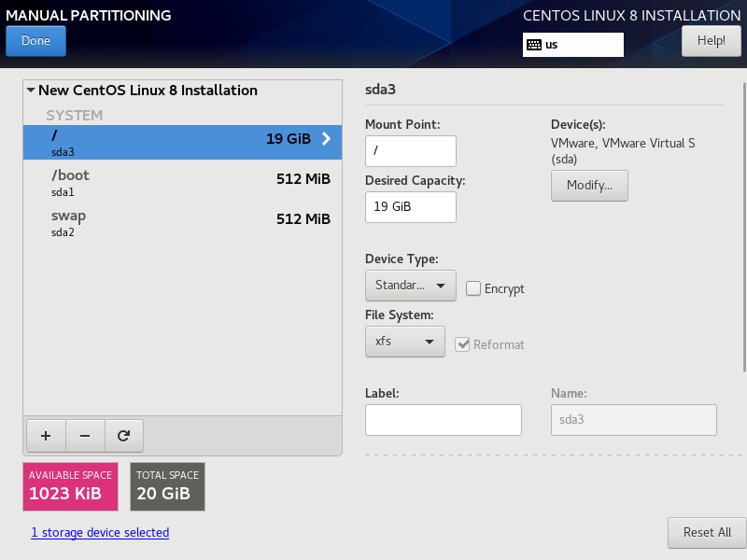Add a new mount point with plus button
The image size is (747, 560).
pyautogui.click(x=46, y=436)
